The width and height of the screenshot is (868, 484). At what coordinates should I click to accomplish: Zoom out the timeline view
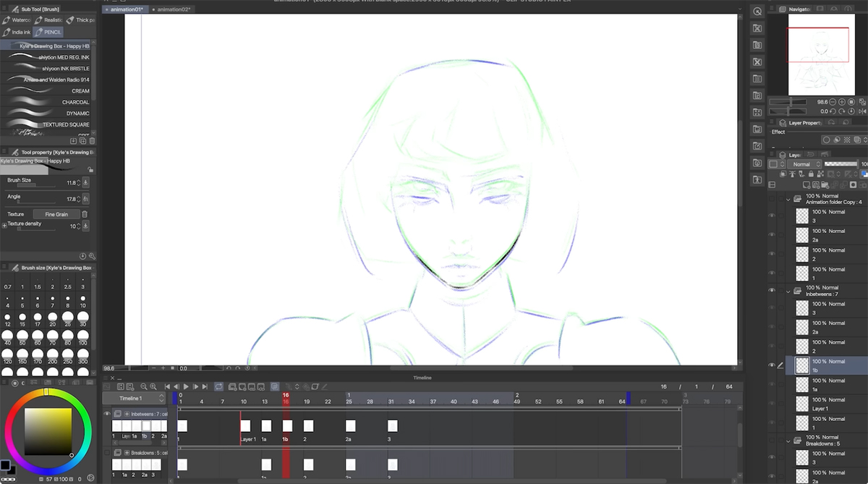tap(144, 387)
